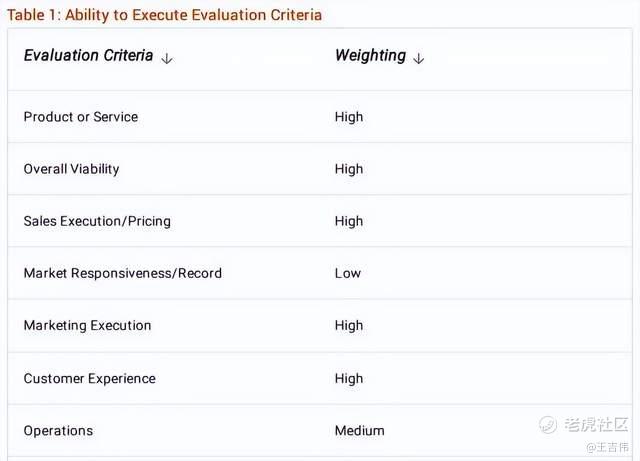Select the Customer Experience row label
The image size is (640, 461).
90,378
